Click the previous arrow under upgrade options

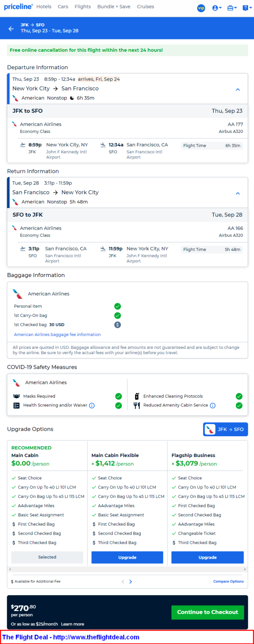pos(122,582)
